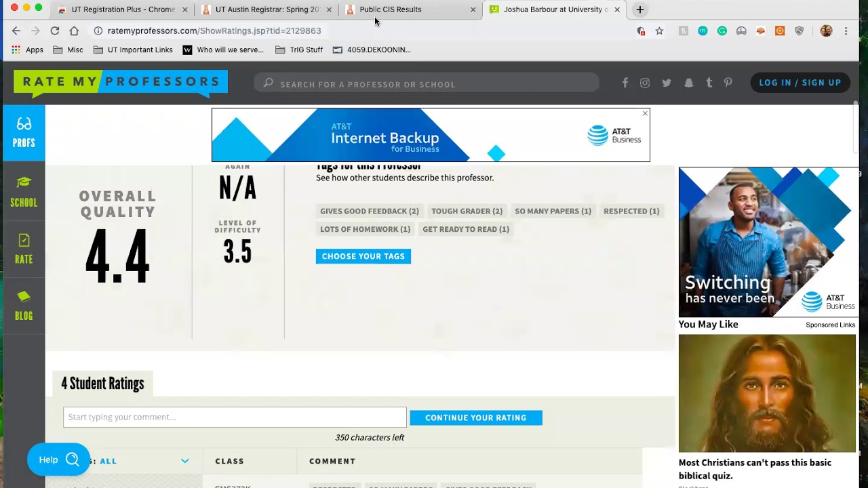Screen dimensions: 868x488
Task: Reload the page with refresh icon
Action: click(55, 30)
